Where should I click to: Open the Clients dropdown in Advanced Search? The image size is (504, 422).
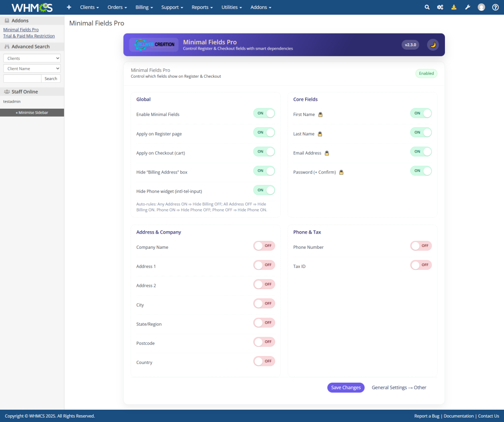pos(32,58)
